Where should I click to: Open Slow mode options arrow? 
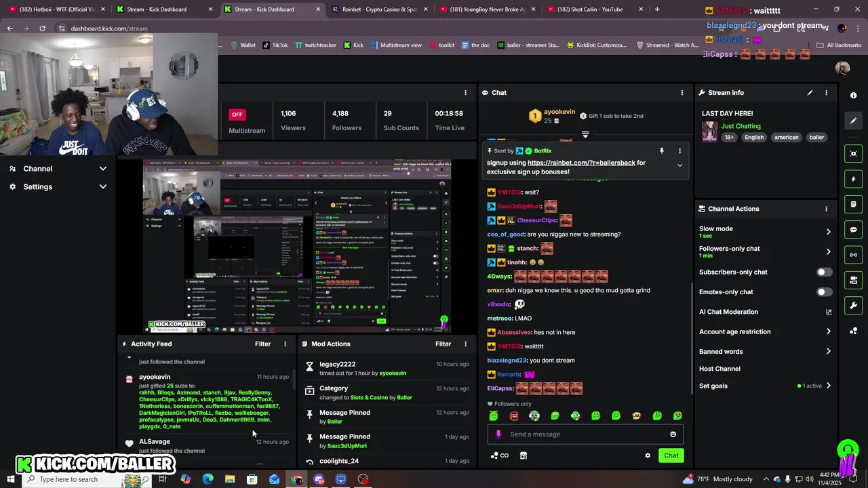pyautogui.click(x=828, y=232)
